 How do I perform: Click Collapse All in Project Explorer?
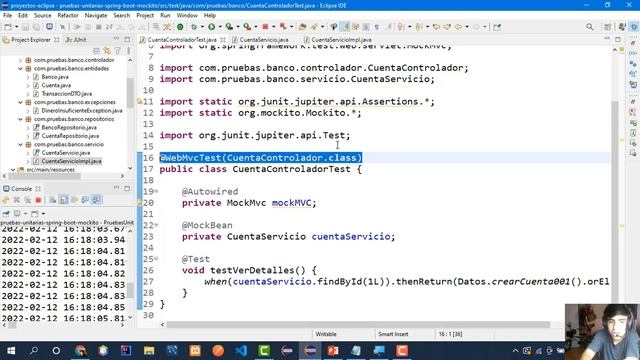click(x=96, y=51)
